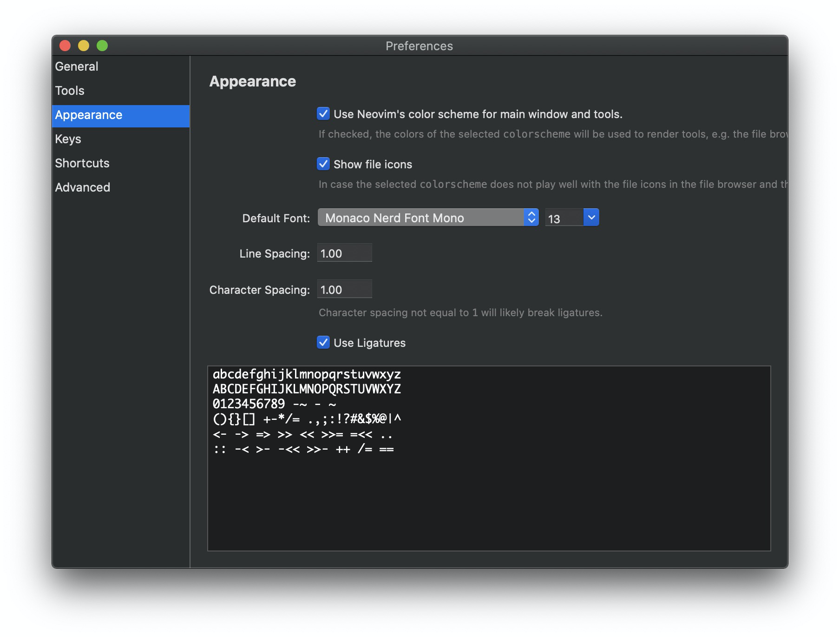840x637 pixels.
Task: Switch to the Keys preferences pane
Action: pos(121,139)
